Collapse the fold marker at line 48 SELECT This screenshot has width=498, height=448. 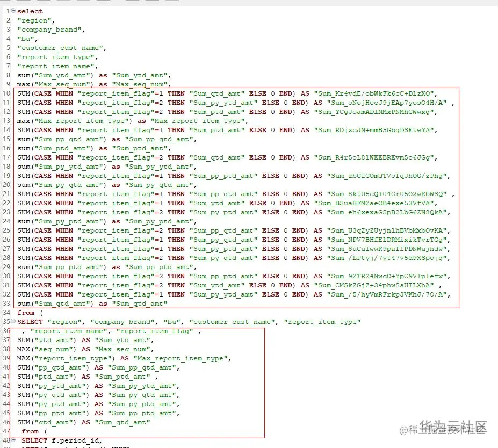pyautogui.click(x=13, y=440)
